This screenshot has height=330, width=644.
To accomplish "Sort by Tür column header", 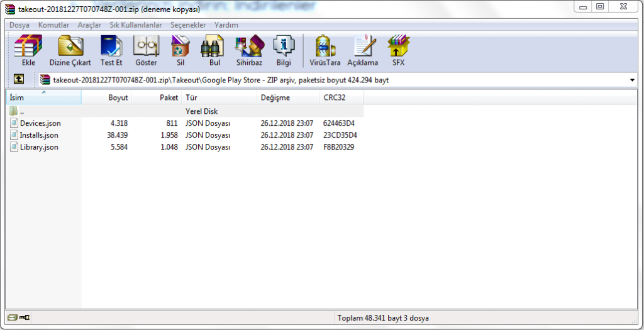I will point(219,97).
